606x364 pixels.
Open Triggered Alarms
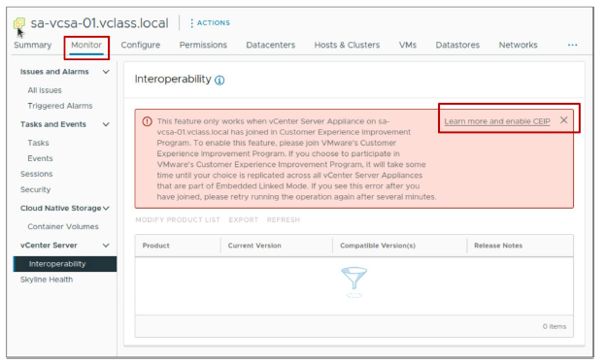click(x=60, y=106)
